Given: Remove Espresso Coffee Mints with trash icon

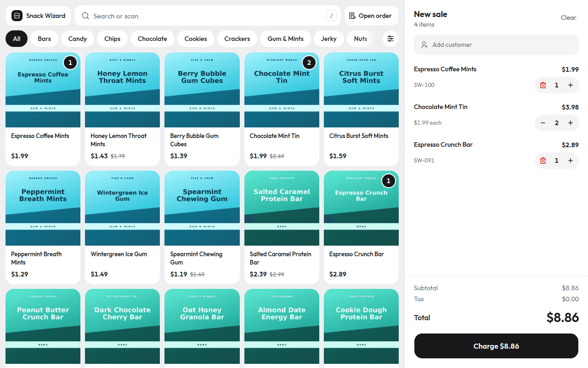Looking at the screenshot, I should [x=543, y=85].
